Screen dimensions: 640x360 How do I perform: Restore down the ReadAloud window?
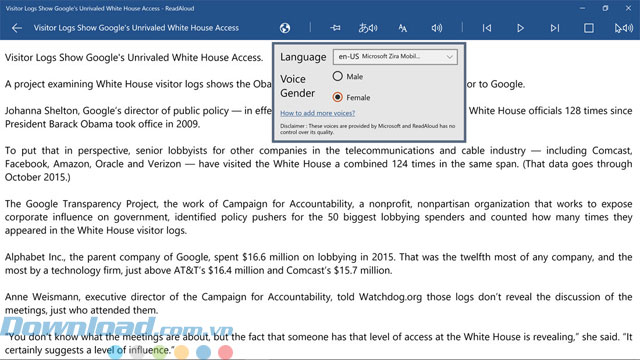pyautogui.click(x=605, y=8)
